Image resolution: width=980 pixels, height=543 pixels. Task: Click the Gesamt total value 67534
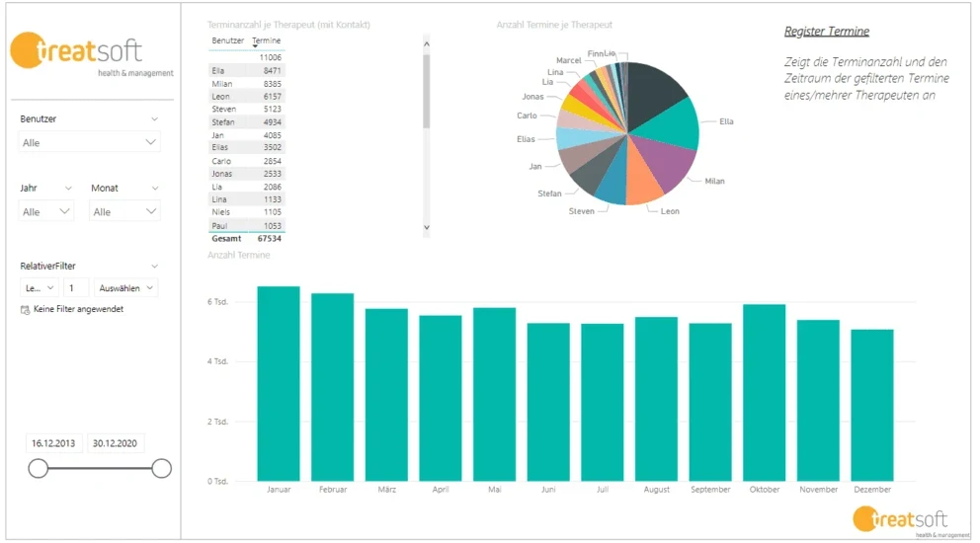coord(270,239)
